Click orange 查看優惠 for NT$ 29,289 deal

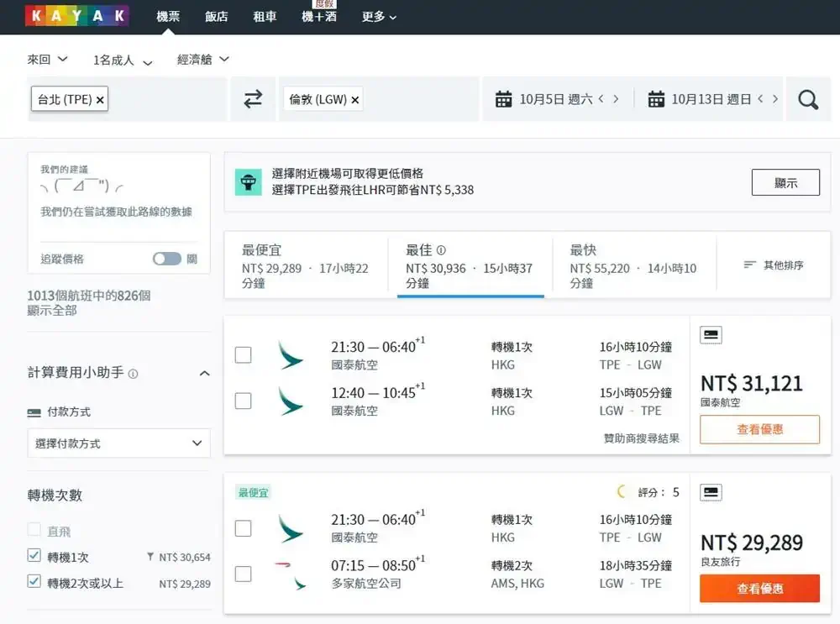click(x=759, y=588)
